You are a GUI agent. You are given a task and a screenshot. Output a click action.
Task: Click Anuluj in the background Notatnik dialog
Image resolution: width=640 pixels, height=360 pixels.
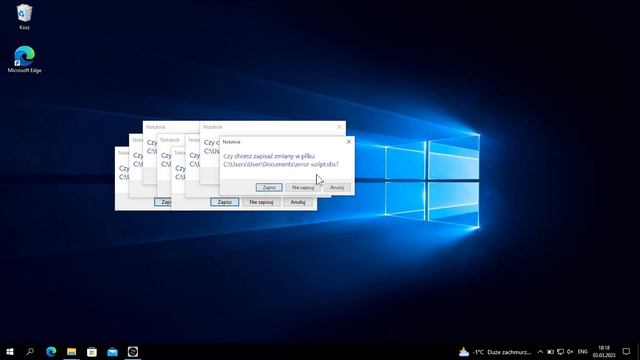pos(298,202)
